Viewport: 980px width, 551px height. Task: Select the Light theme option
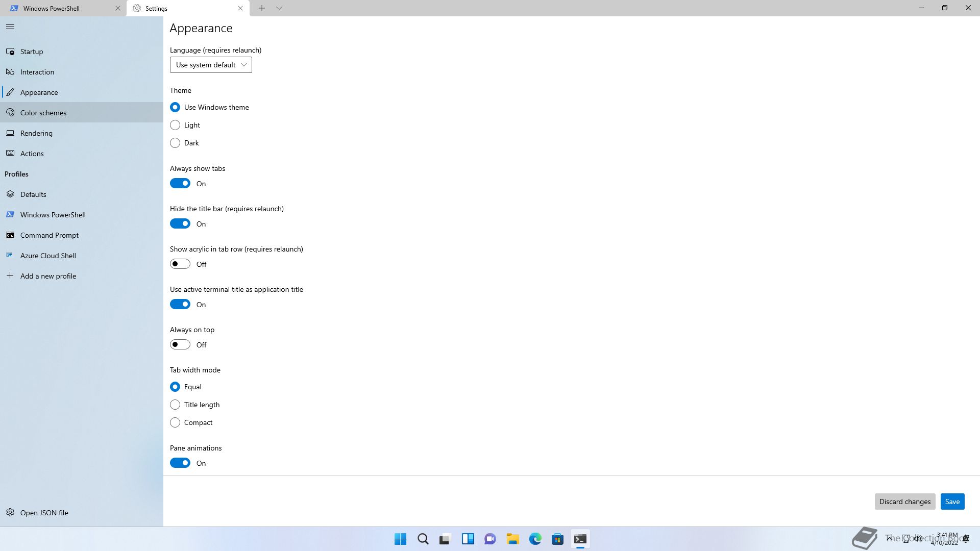pos(175,125)
